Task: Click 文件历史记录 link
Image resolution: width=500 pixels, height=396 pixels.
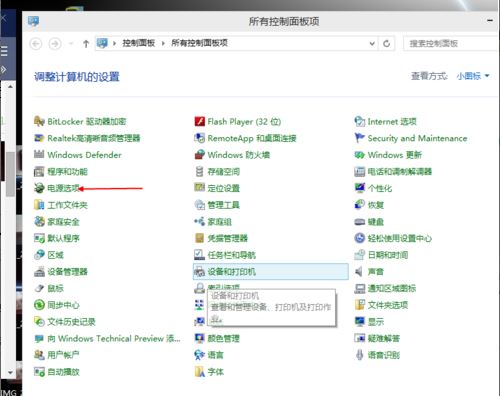Action: (x=71, y=322)
